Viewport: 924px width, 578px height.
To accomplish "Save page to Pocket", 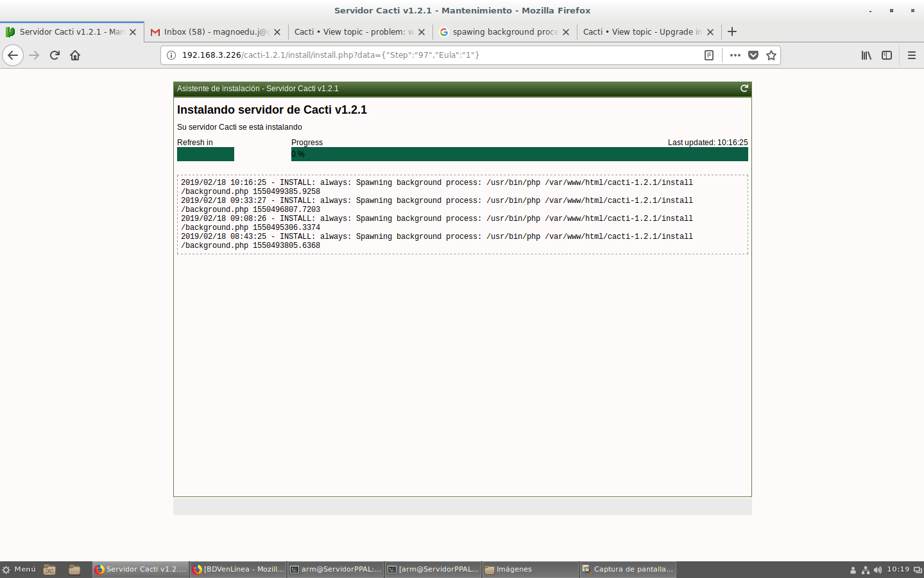I will tap(753, 55).
